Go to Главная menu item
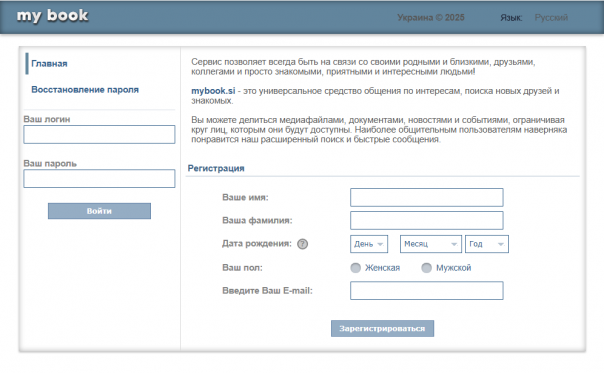This screenshot has height=373, width=604. click(x=49, y=64)
